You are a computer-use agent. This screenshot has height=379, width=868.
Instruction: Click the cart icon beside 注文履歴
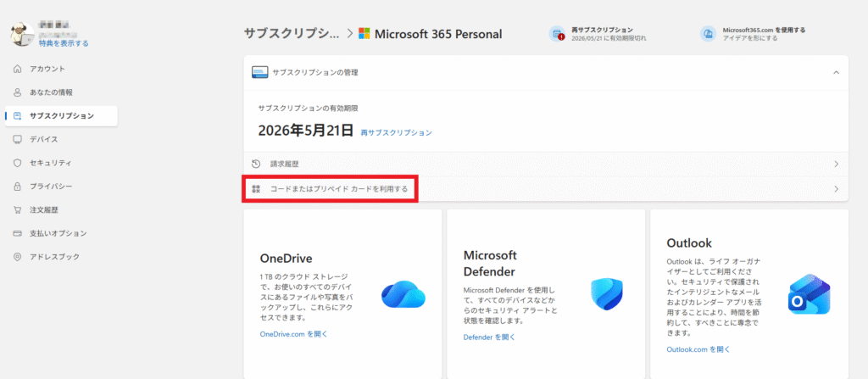18,210
